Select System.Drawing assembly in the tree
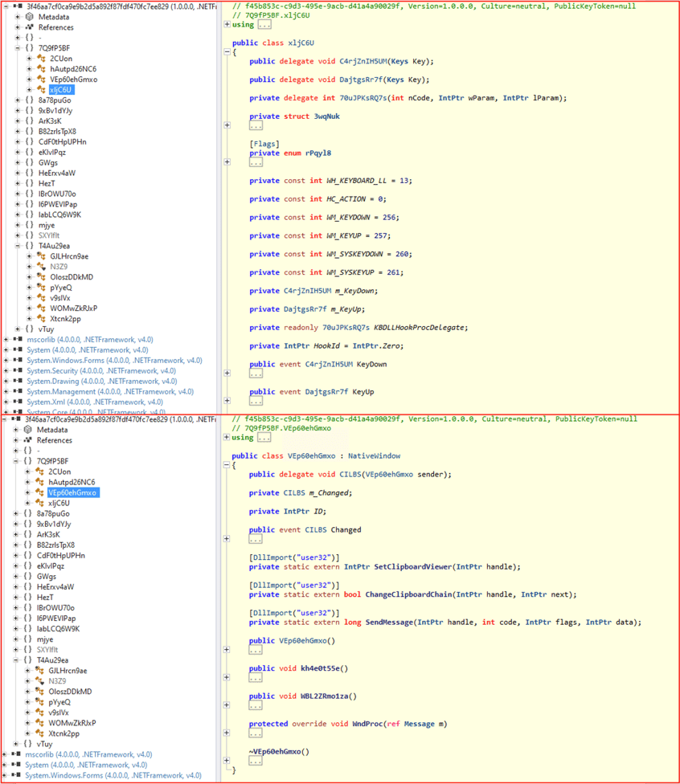The height and width of the screenshot is (784, 680). pyautogui.click(x=101, y=381)
